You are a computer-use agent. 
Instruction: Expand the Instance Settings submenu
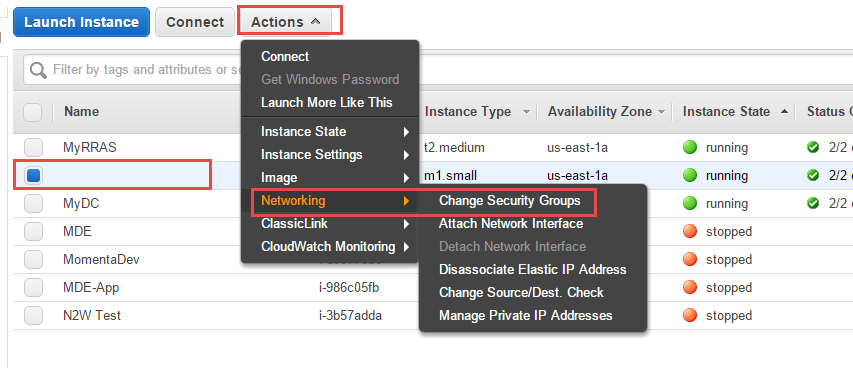[330, 155]
